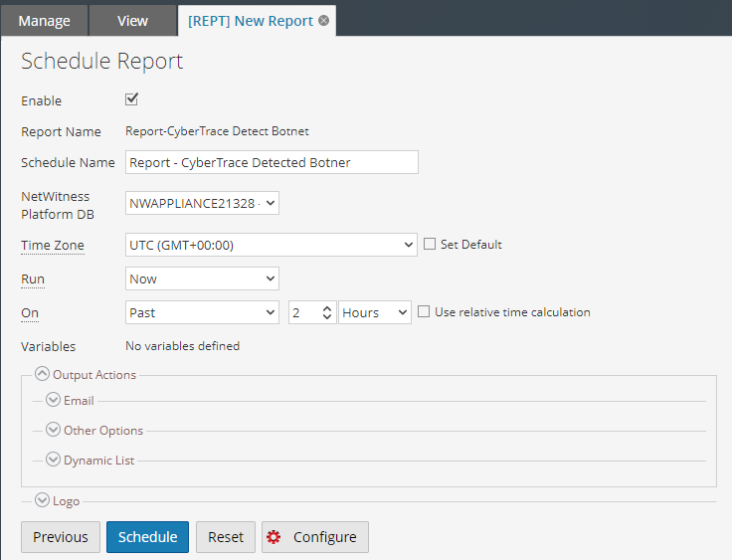
Task: Check the Set Default checkbox
Action: [430, 245]
